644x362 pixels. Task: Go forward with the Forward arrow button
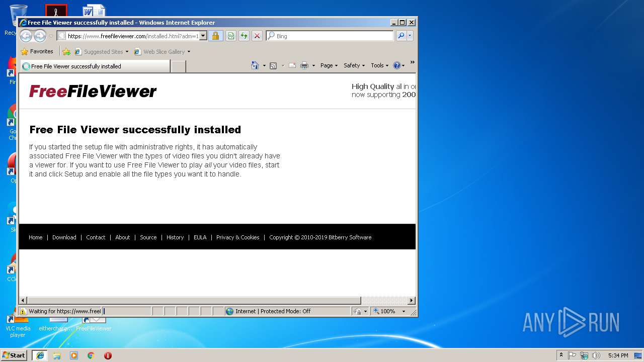click(x=40, y=36)
